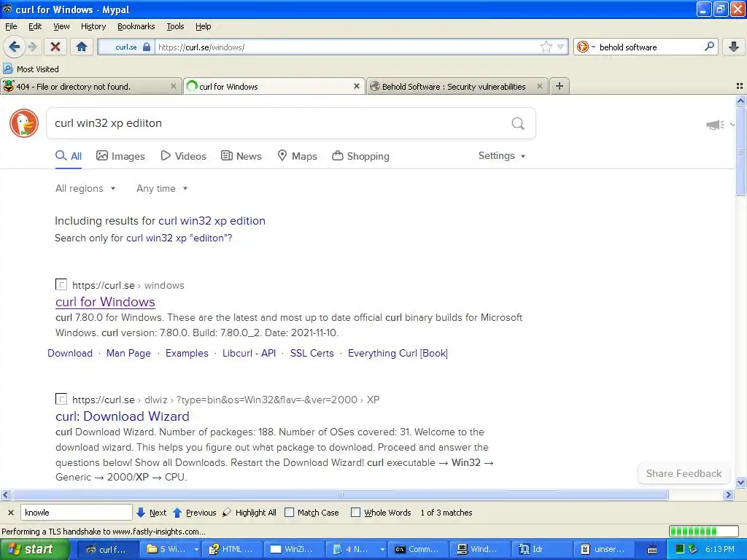747x560 pixels.
Task: Click the Share Feedback button
Action: coord(684,473)
